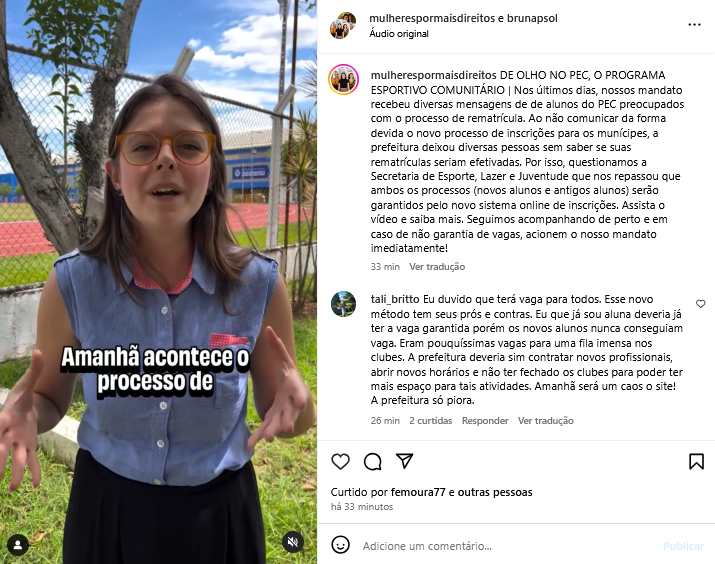Show tagged people icon on video

click(x=18, y=545)
